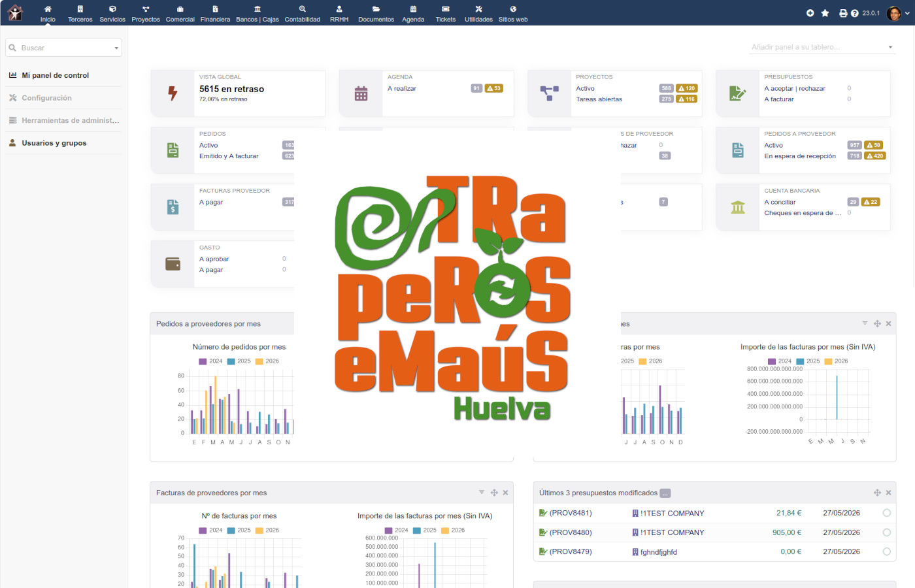
Task: Select radio button for PROV8481 row
Action: pos(887,513)
